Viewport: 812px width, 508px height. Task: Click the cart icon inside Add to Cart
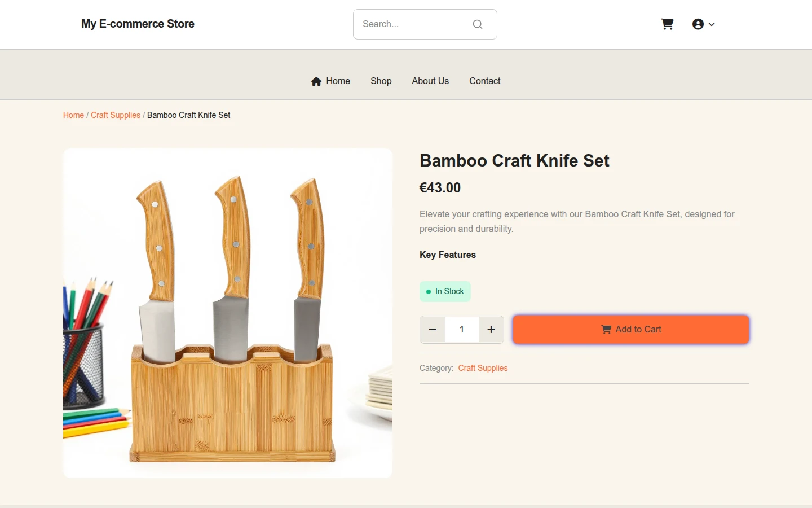(606, 330)
